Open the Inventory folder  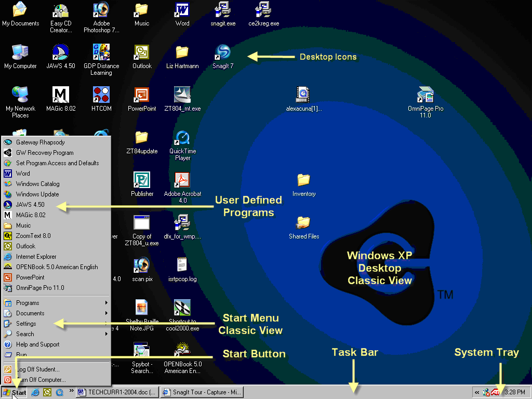pos(303,185)
